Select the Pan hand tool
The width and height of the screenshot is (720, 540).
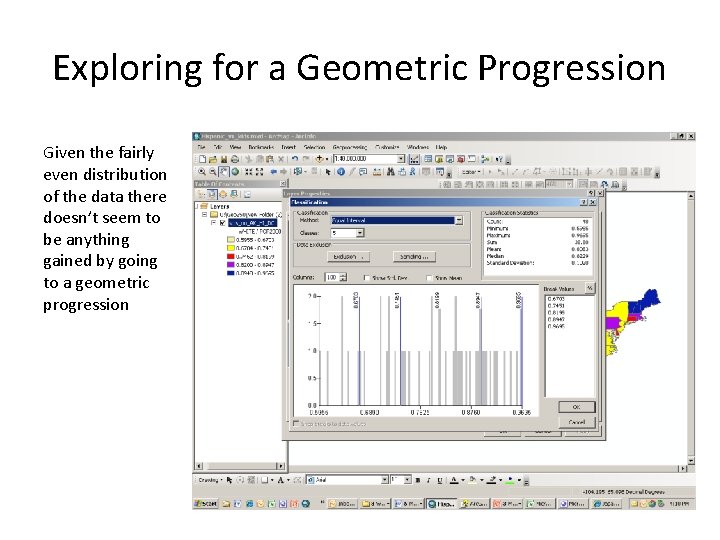224,172
